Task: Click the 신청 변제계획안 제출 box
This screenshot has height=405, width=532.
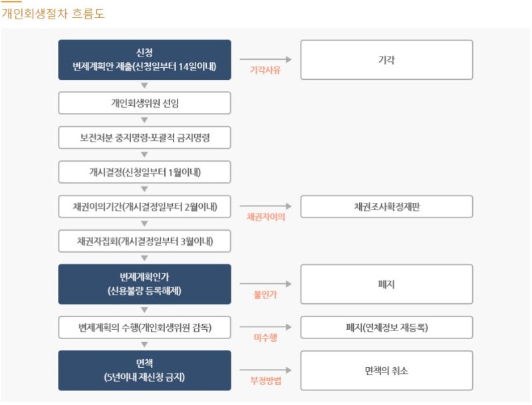Action: 144,60
